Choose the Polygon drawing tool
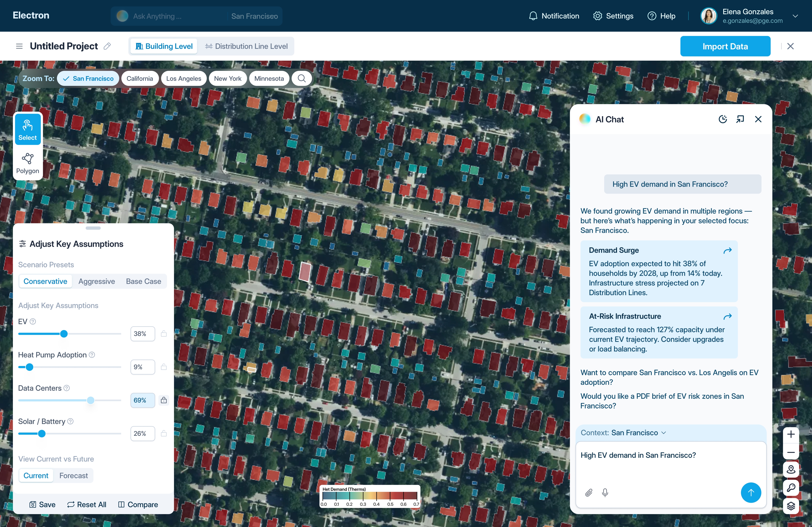 point(28,163)
